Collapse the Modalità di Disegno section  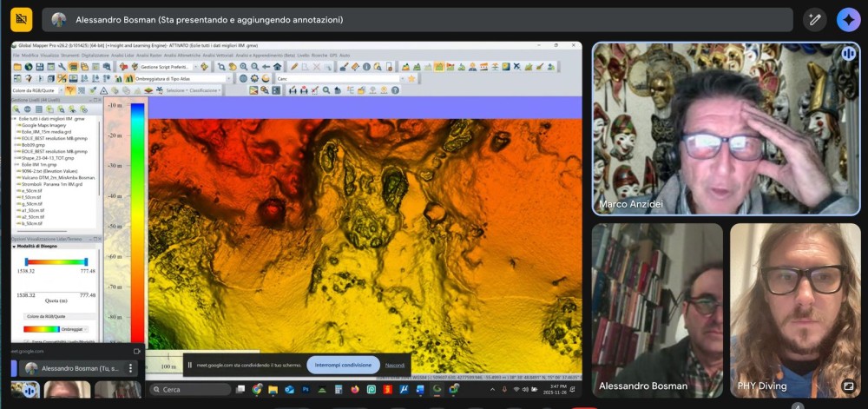(15, 247)
